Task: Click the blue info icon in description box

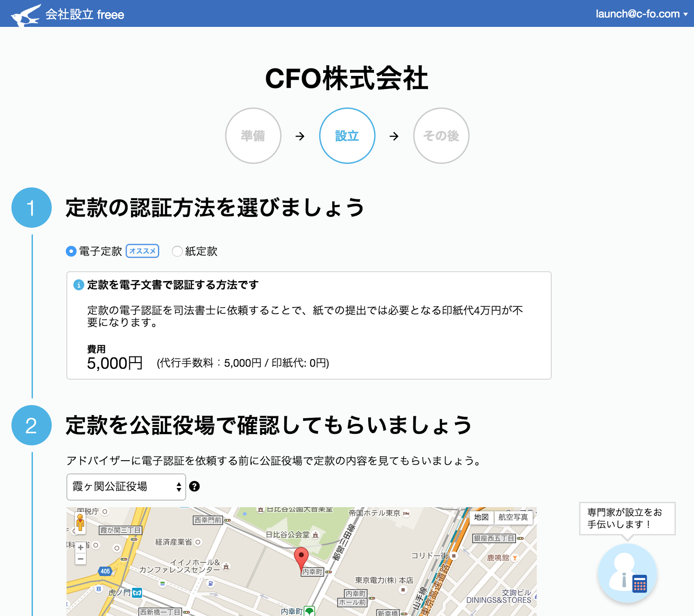Action: click(79, 285)
